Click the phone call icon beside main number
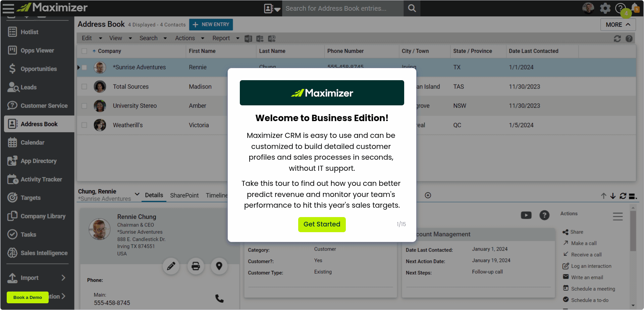 [x=219, y=298]
